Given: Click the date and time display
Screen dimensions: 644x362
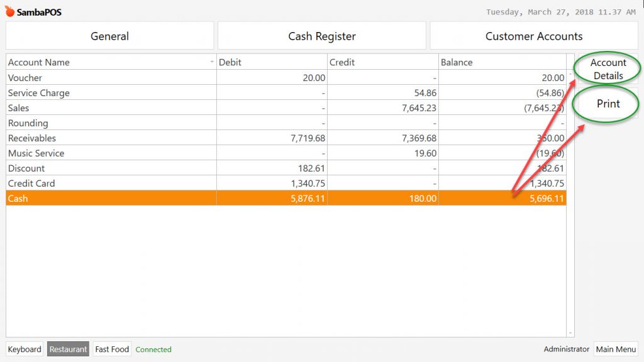Looking at the screenshot, I should click(x=561, y=12).
